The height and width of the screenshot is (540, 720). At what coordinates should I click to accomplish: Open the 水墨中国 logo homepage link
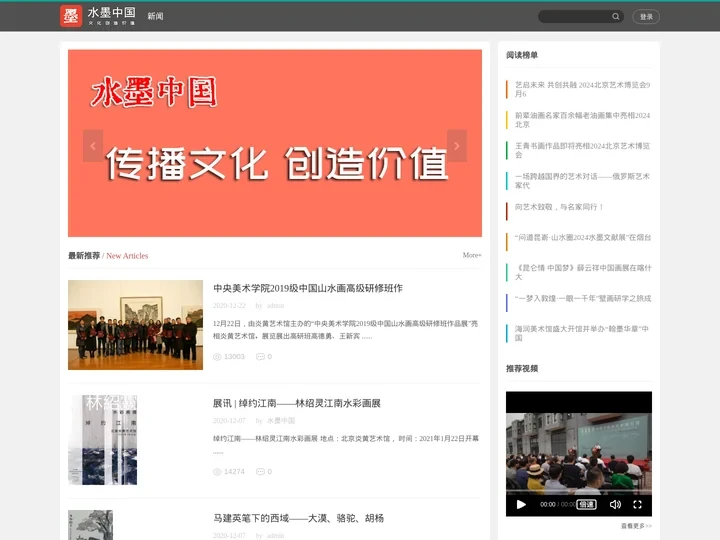(98, 16)
